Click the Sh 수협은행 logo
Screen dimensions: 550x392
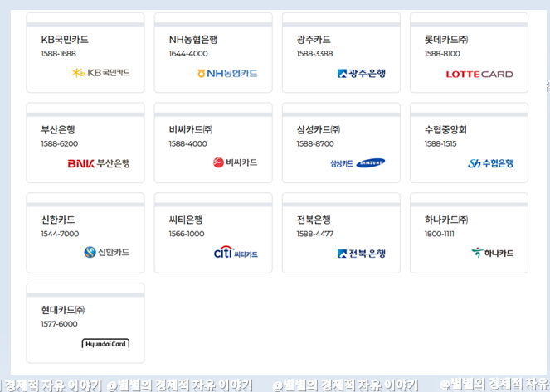pos(491,163)
